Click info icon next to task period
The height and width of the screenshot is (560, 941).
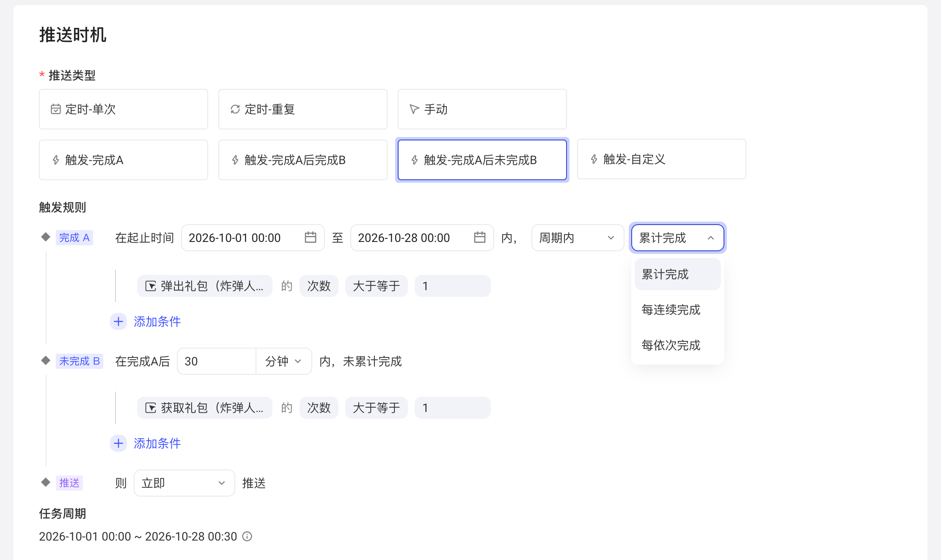[x=247, y=536]
